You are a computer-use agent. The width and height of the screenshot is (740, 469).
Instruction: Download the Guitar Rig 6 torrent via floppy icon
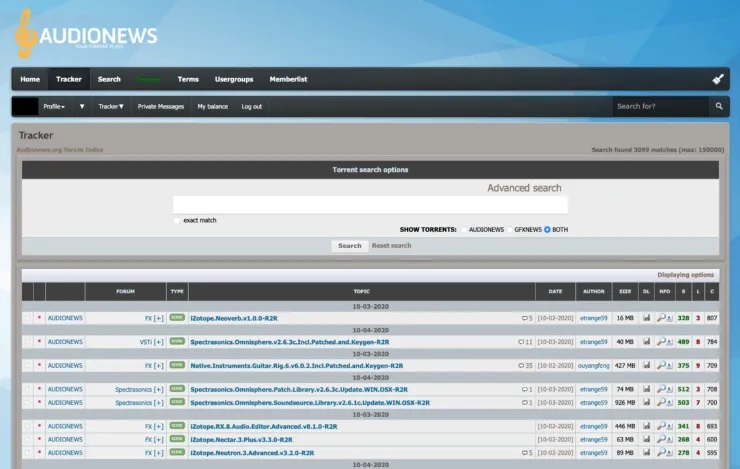pyautogui.click(x=646, y=365)
